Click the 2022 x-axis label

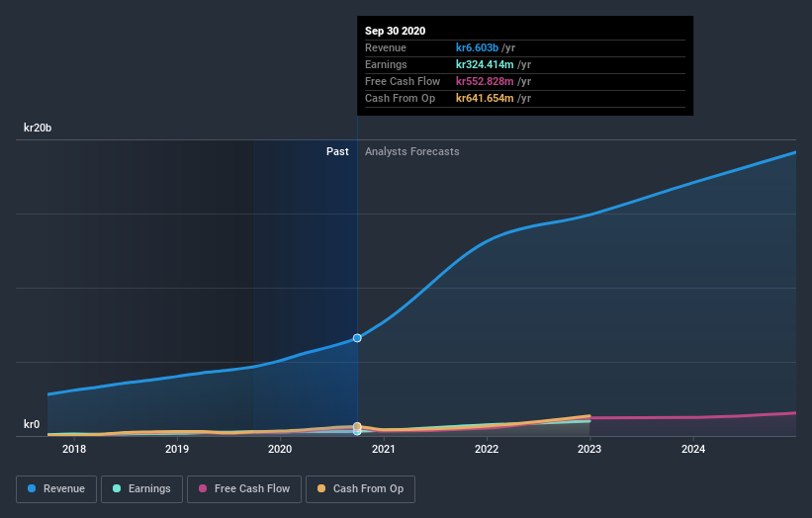click(x=487, y=449)
